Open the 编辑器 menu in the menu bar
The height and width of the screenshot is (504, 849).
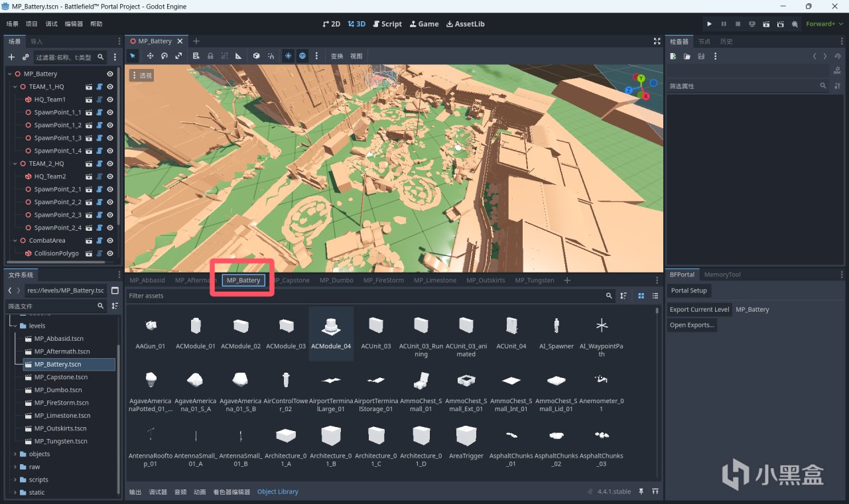point(74,24)
